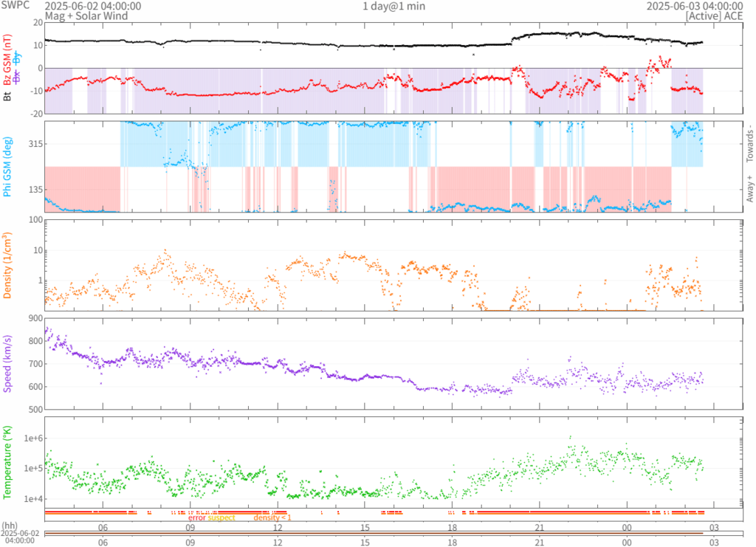This screenshot has height=547, width=756.
Task: Click the 'Towards -' sector label
Action: pyautogui.click(x=749, y=142)
